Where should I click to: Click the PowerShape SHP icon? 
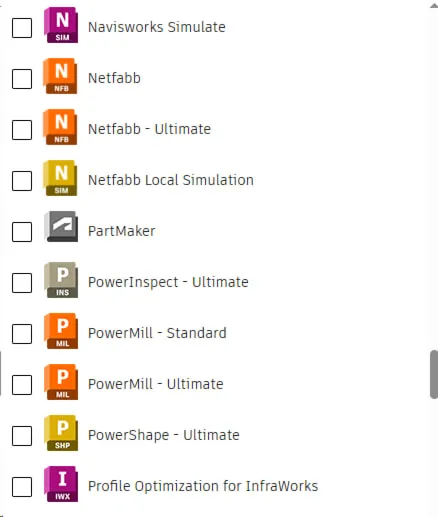pyautogui.click(x=61, y=433)
